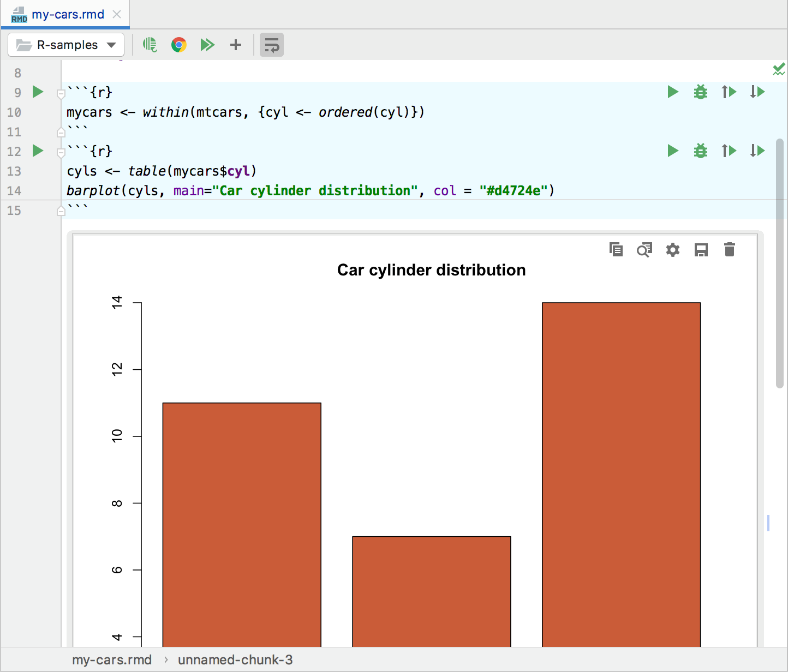Run the chunk from line 12 gutter arrow
This screenshot has width=788, height=672.
(x=38, y=151)
